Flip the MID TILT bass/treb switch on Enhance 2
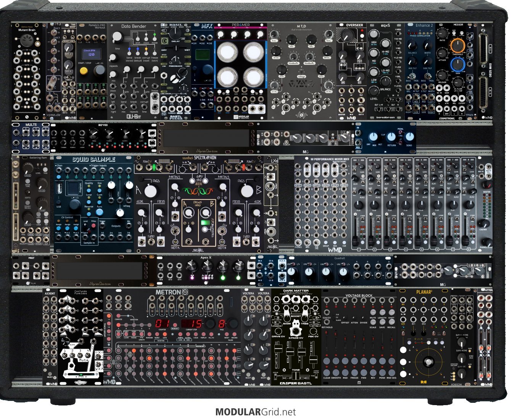This screenshot has height=420, width=512. [412, 76]
